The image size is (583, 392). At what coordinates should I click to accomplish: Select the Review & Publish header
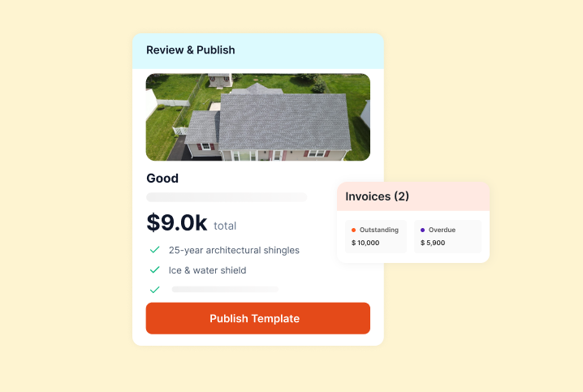pos(190,50)
